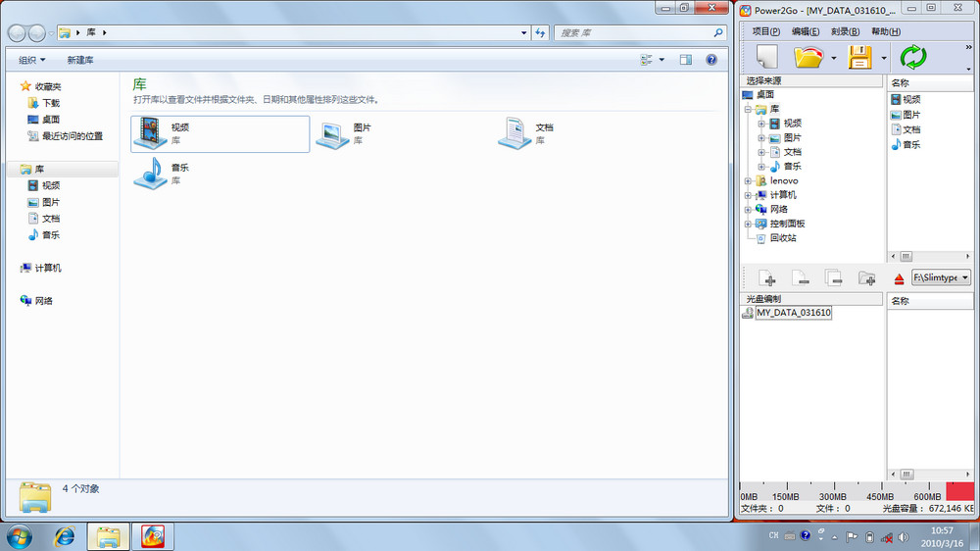Click the new project blank page icon

(x=765, y=57)
